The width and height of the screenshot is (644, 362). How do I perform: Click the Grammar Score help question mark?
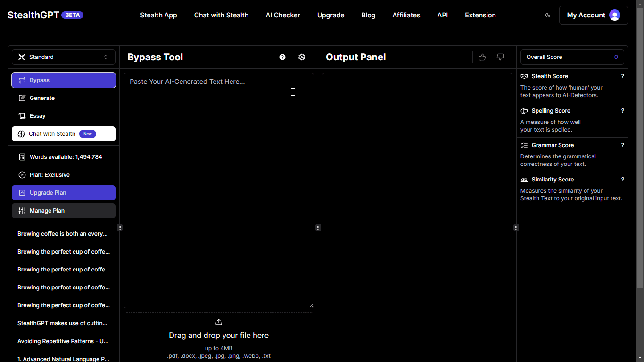pos(622,145)
